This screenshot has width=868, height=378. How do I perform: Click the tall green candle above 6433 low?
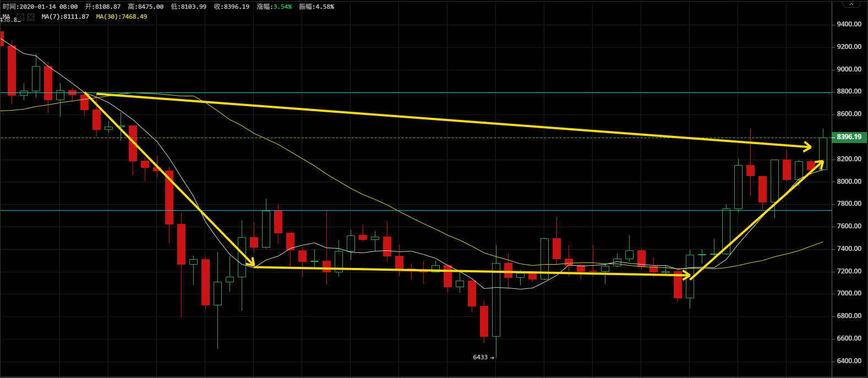[x=496, y=300]
